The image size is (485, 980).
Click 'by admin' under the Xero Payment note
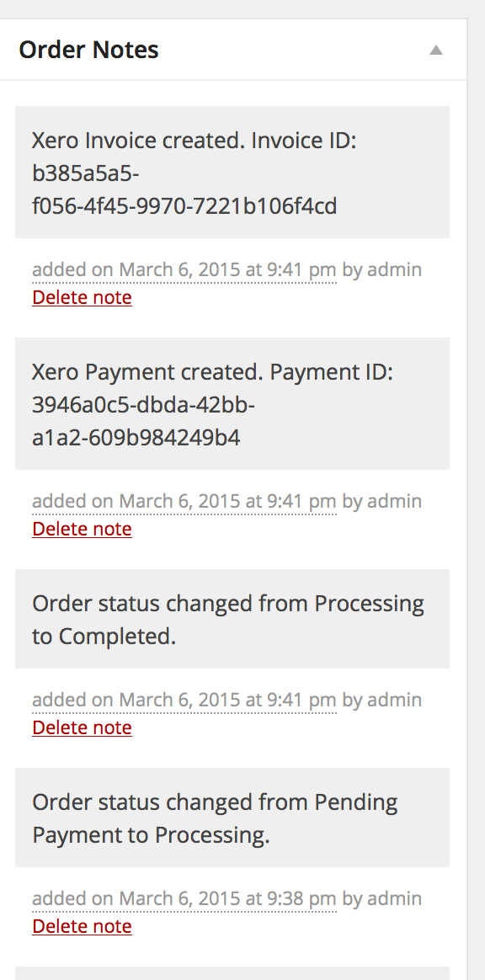pos(382,501)
